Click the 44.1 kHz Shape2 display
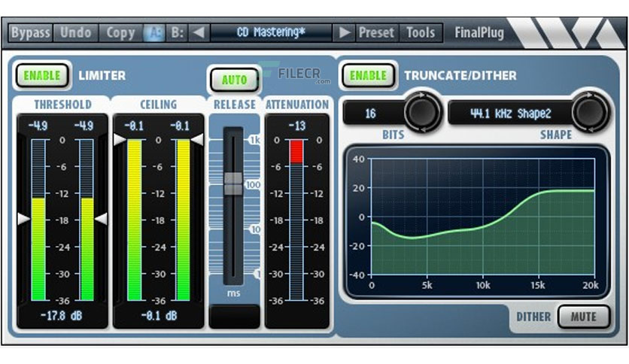 510,114
